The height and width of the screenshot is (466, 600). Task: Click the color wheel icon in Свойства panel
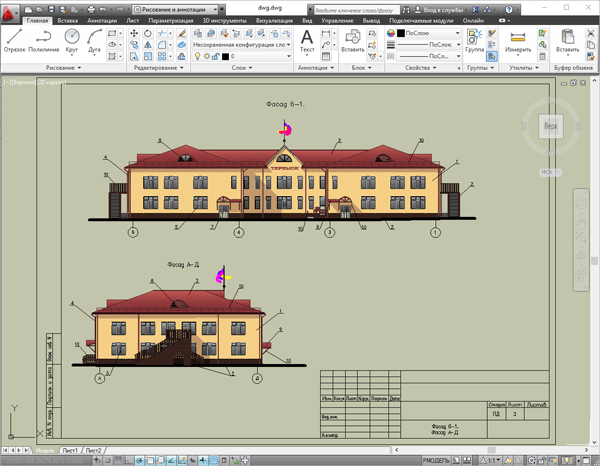coord(390,33)
